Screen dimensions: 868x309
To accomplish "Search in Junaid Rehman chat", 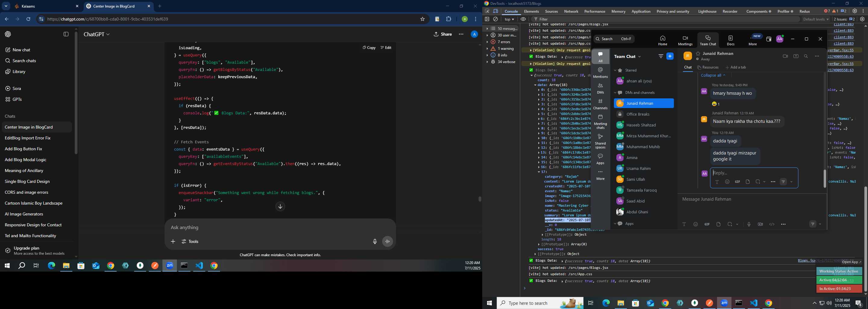I will (x=806, y=56).
